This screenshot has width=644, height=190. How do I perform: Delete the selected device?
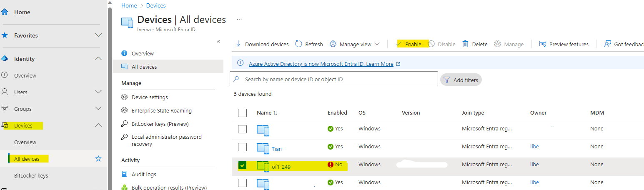point(475,44)
